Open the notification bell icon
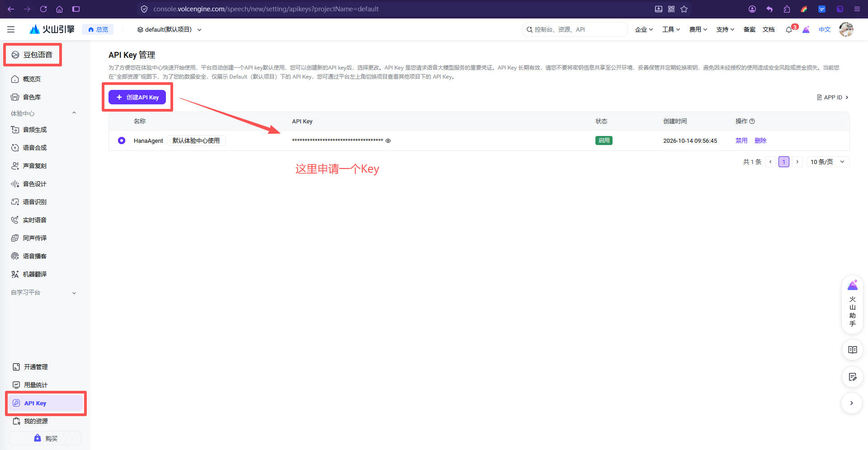Viewport: 868px width, 450px height. tap(789, 30)
